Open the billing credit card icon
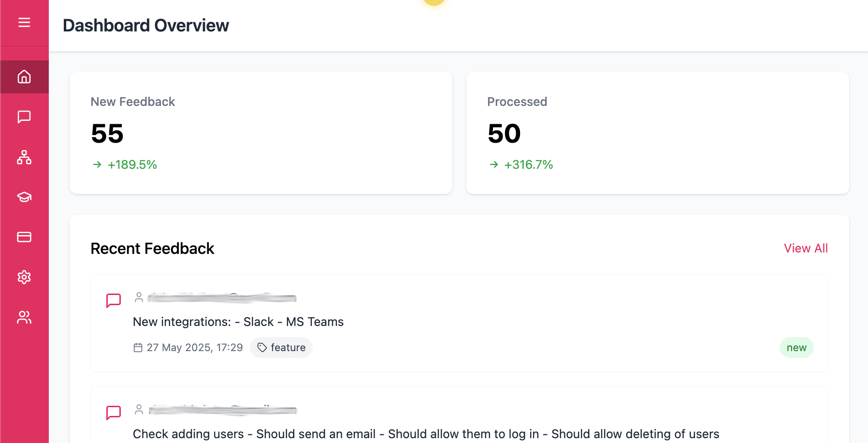 click(24, 237)
